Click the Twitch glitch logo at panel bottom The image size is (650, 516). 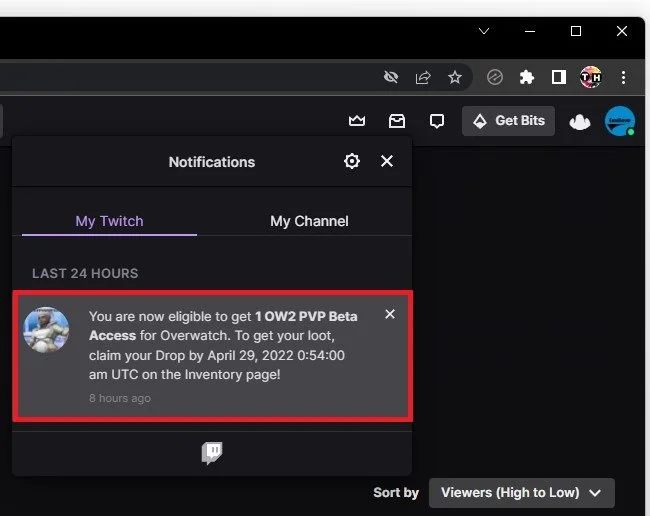point(212,453)
